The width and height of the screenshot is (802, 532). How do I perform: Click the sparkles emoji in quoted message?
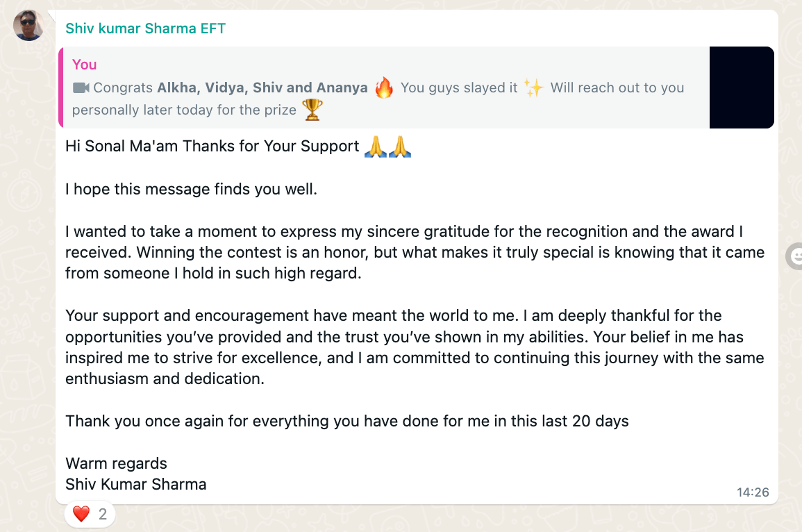click(x=533, y=88)
